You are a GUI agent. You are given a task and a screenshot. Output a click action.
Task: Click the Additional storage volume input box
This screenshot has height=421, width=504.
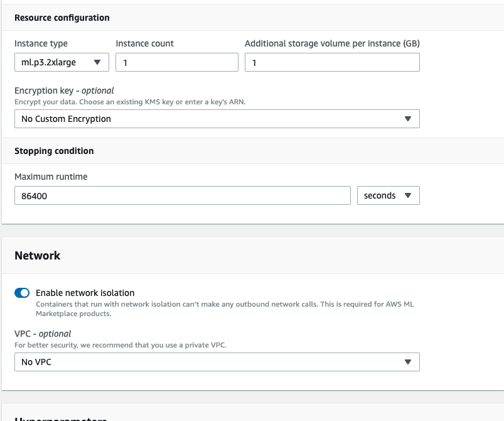click(331, 62)
